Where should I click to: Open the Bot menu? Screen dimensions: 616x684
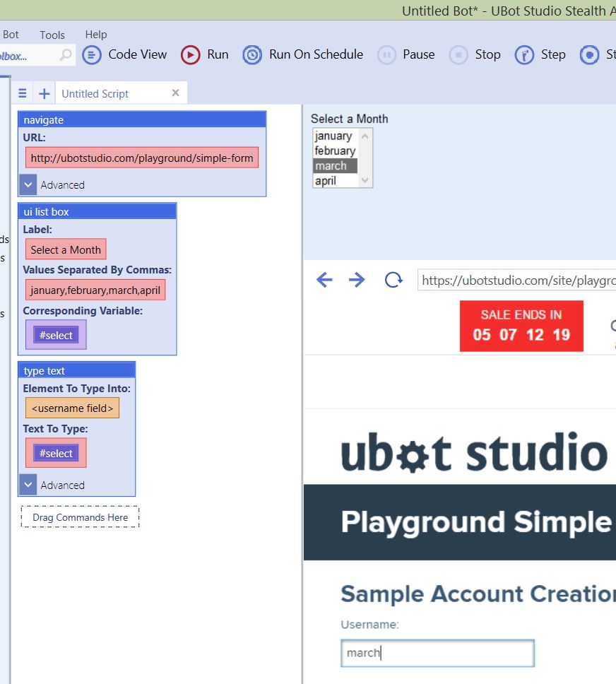11,35
